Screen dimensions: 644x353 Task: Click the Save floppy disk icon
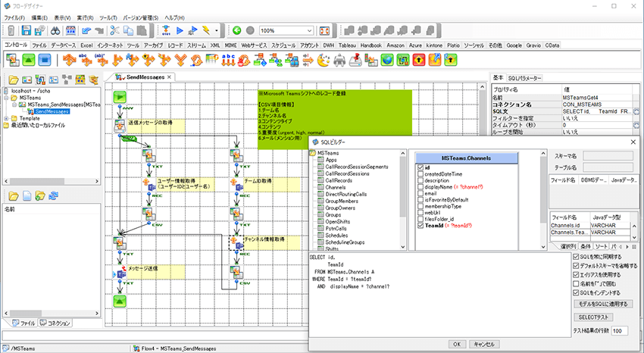pos(27,30)
